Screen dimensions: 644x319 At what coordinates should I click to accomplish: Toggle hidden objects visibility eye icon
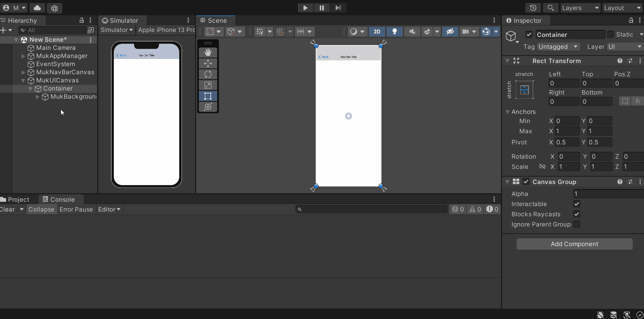coord(450,32)
